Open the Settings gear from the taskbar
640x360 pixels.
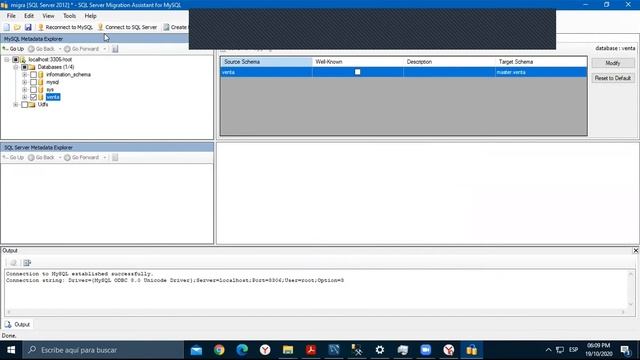(380, 350)
